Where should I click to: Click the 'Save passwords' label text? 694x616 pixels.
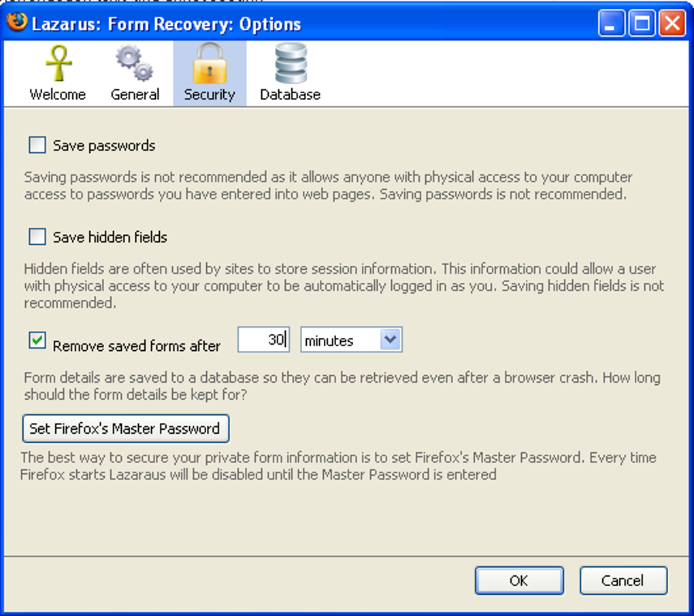click(x=104, y=146)
